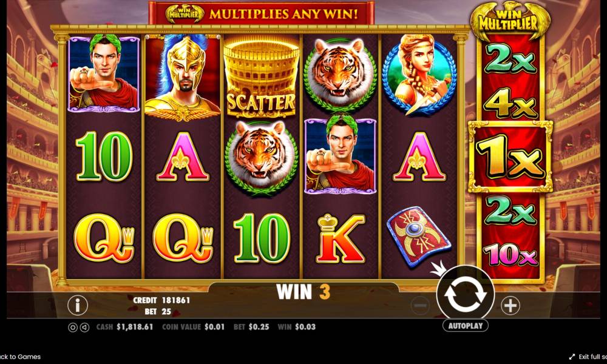Select the tiger symbol on the third reel
The width and height of the screenshot is (607, 364).
(x=261, y=157)
